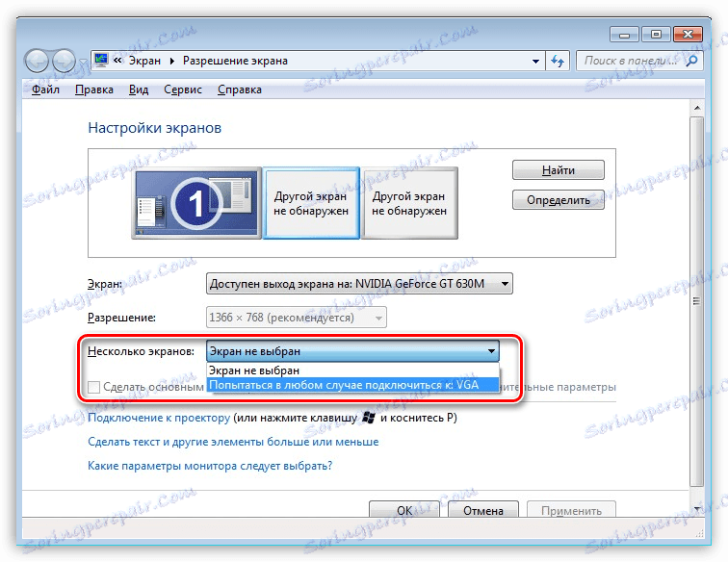Click the display icon in the address bar
The width and height of the screenshot is (728, 562).
click(x=101, y=61)
